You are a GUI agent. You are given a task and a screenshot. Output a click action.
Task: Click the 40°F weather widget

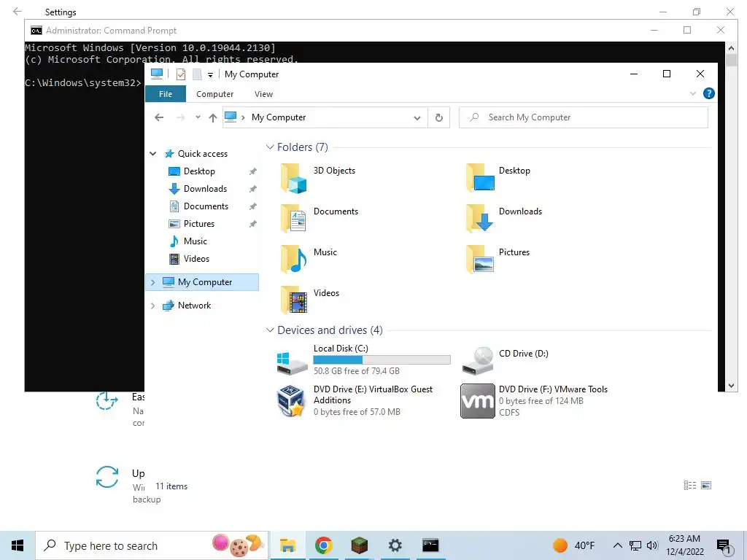click(573, 545)
